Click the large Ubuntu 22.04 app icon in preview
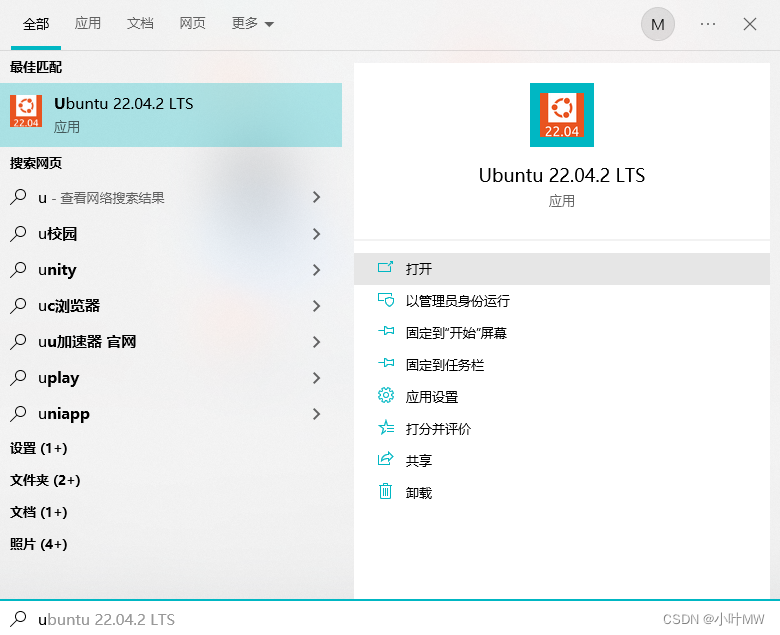This screenshot has width=780, height=635. (562, 115)
